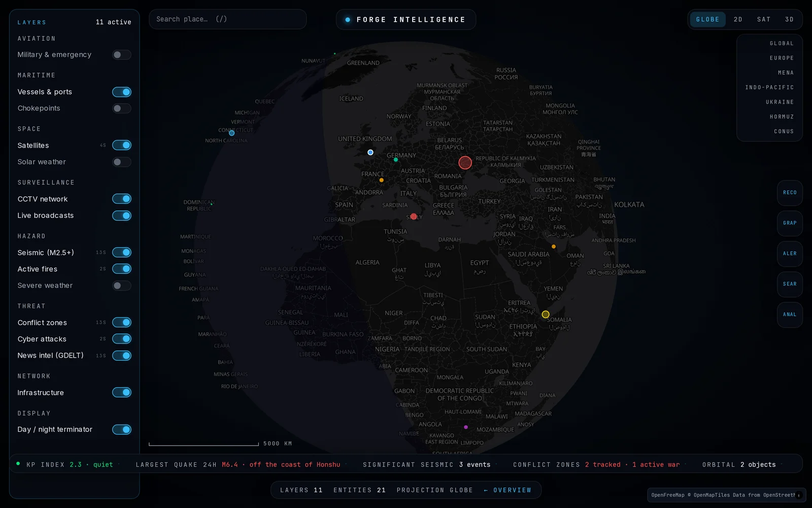Click the OpenFreeMap attribution link
Viewport: 812px width, 508px height.
(668, 495)
